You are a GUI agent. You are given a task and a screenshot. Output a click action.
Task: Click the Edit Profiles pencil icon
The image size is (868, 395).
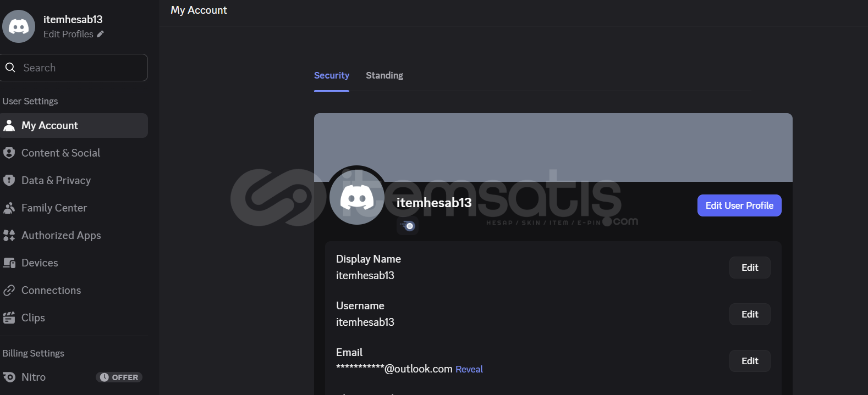[x=100, y=34]
